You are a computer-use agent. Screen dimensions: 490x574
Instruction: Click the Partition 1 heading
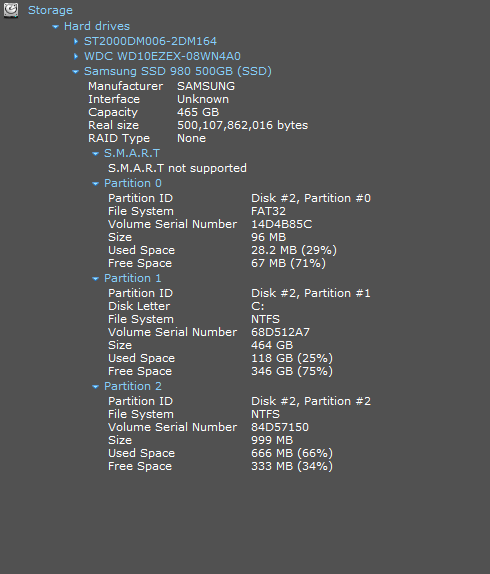tap(133, 279)
